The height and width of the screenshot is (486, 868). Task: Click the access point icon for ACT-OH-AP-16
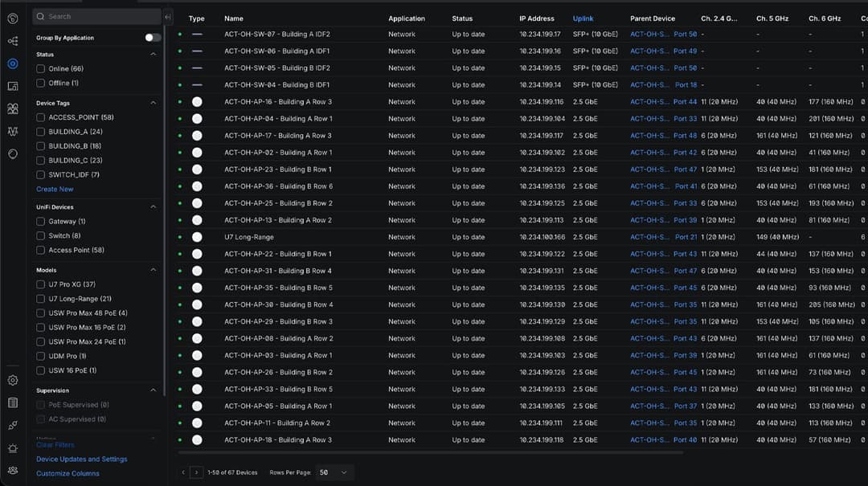pyautogui.click(x=197, y=102)
